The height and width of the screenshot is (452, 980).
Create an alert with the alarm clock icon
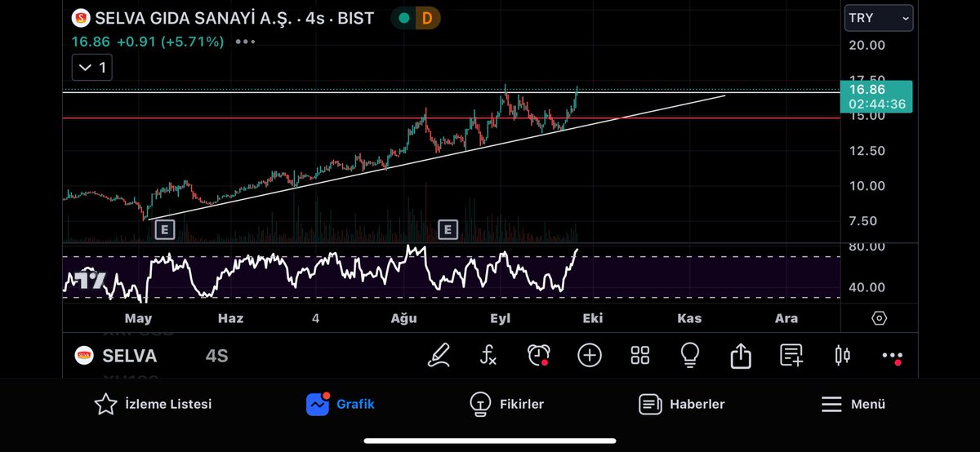pos(538,355)
